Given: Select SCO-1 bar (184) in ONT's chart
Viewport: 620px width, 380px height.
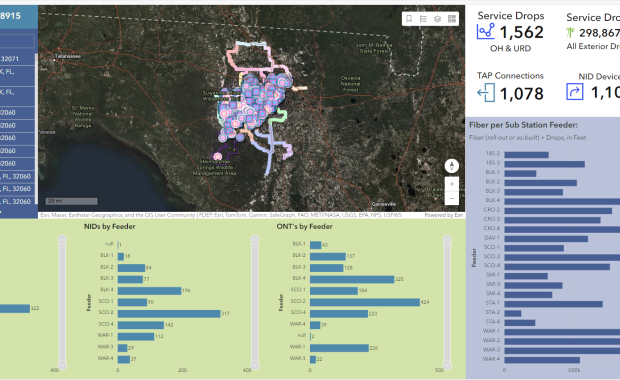Looking at the screenshot, I should pyautogui.click(x=334, y=291).
